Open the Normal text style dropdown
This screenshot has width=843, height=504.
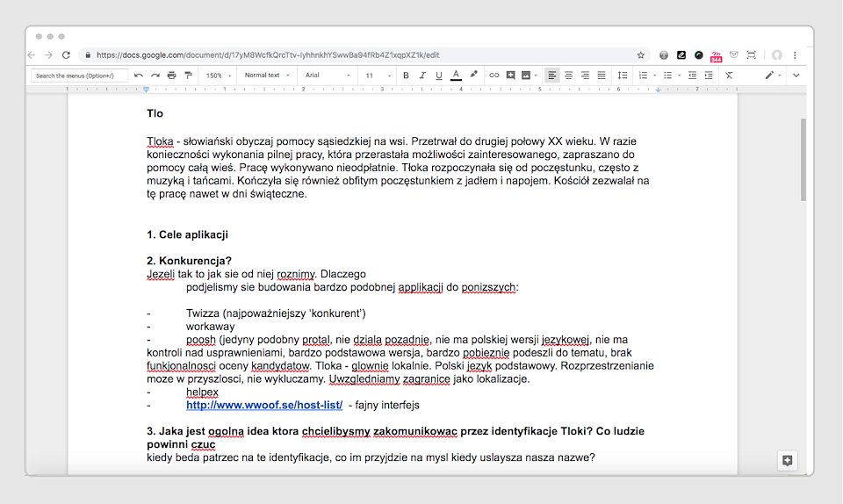point(267,76)
